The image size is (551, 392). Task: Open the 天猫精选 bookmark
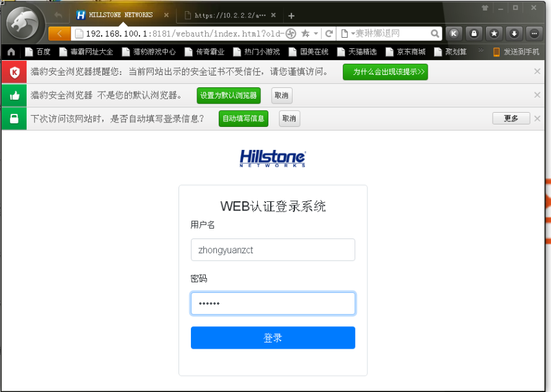358,52
